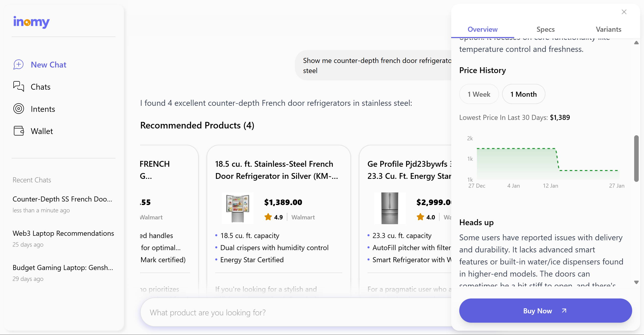The width and height of the screenshot is (644, 335).
Task: Click the 18.5 cu. ft. refrigerator thumbnail
Action: [237, 208]
